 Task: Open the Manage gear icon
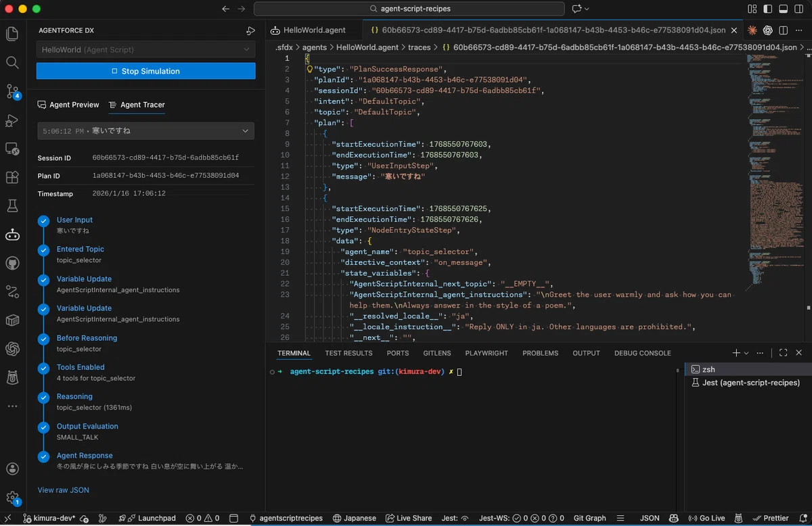(12, 498)
